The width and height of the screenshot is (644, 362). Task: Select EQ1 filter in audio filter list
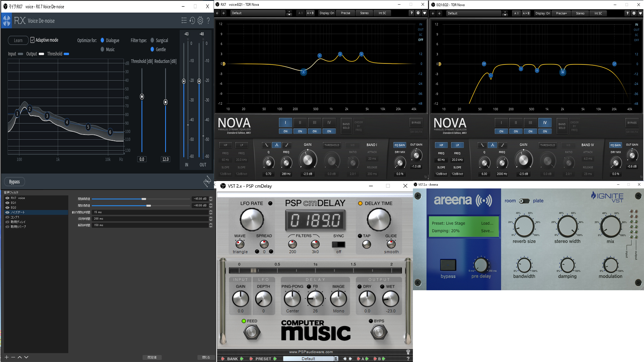coord(36,203)
